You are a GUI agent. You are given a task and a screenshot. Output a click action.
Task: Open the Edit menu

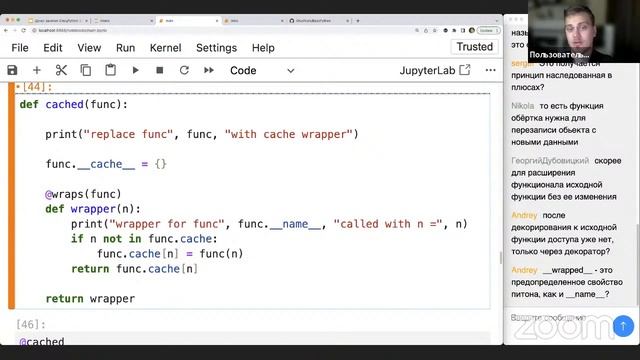pyautogui.click(x=53, y=48)
